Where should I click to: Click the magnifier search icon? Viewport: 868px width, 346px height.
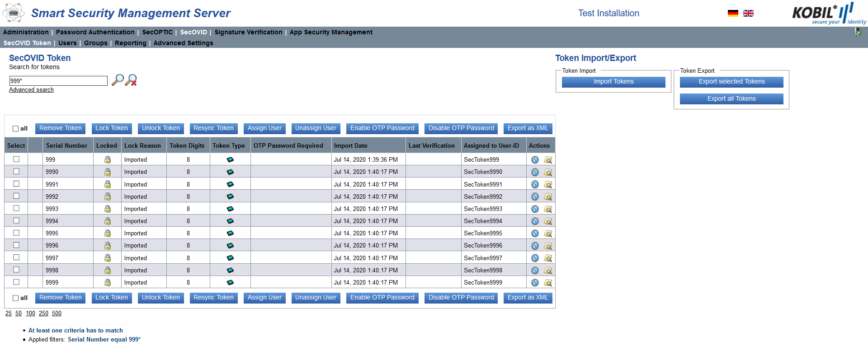[118, 80]
